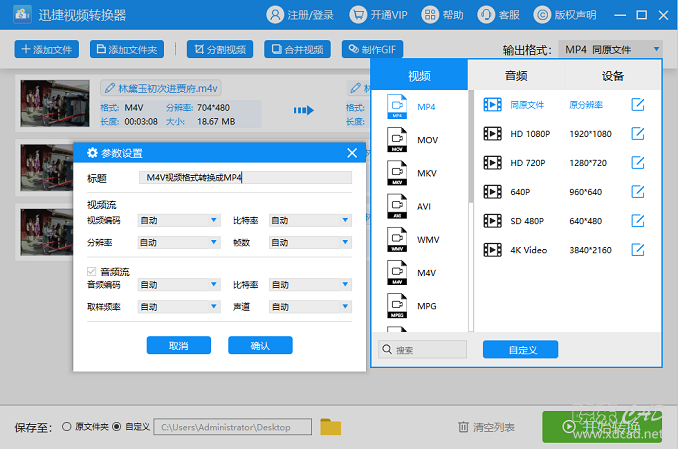Click the format search input field
The height and width of the screenshot is (449, 678).
422,350
